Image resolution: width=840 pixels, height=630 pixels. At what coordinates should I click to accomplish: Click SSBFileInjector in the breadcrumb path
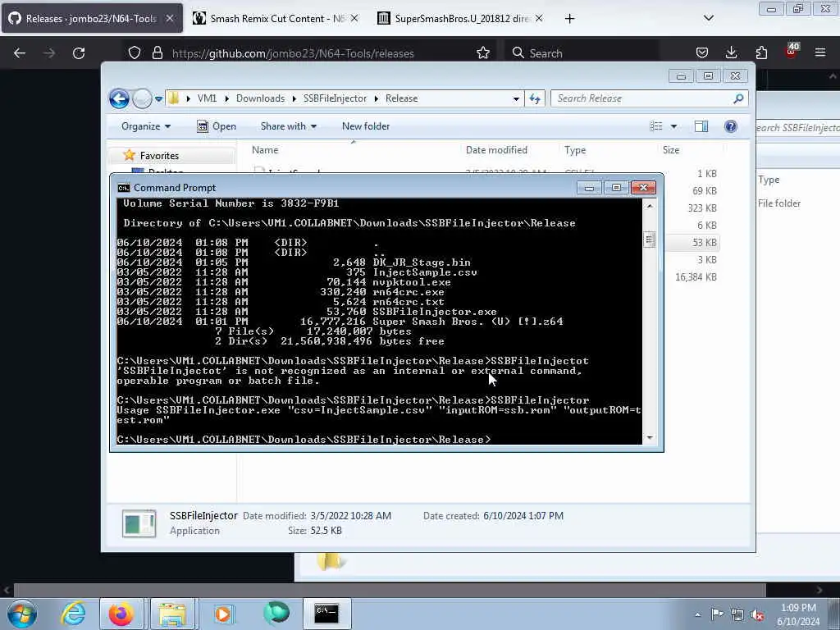coord(335,98)
